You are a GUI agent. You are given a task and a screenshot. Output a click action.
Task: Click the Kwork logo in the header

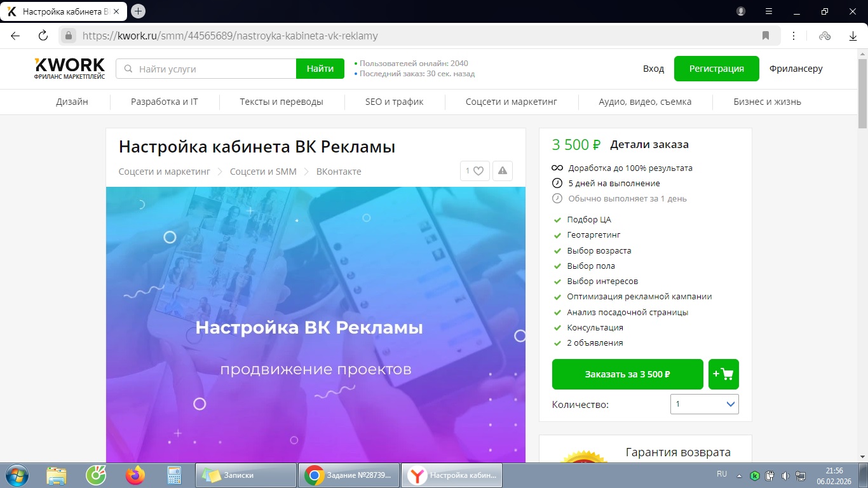click(70, 69)
